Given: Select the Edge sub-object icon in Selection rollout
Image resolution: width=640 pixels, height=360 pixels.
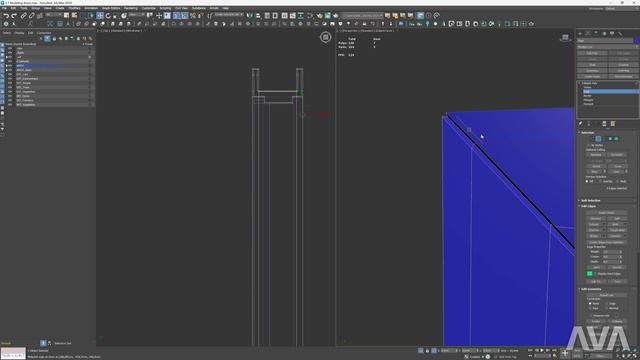Looking at the screenshot, I should pos(598,139).
